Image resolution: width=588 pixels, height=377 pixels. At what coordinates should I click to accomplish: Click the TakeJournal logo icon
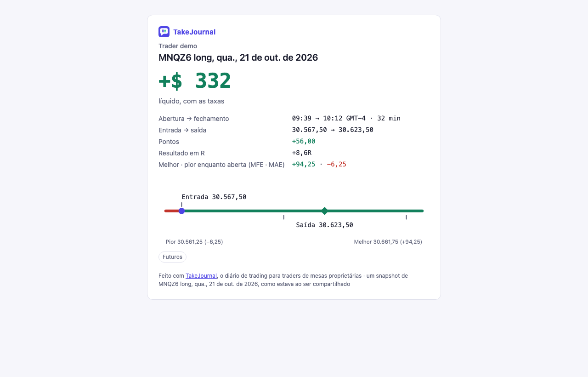164,32
